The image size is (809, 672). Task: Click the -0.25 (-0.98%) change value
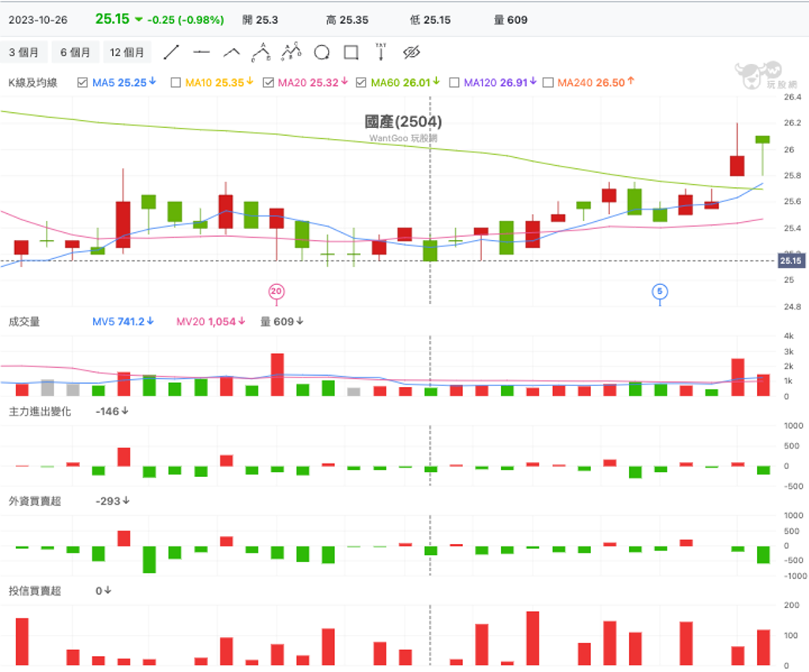click(186, 20)
